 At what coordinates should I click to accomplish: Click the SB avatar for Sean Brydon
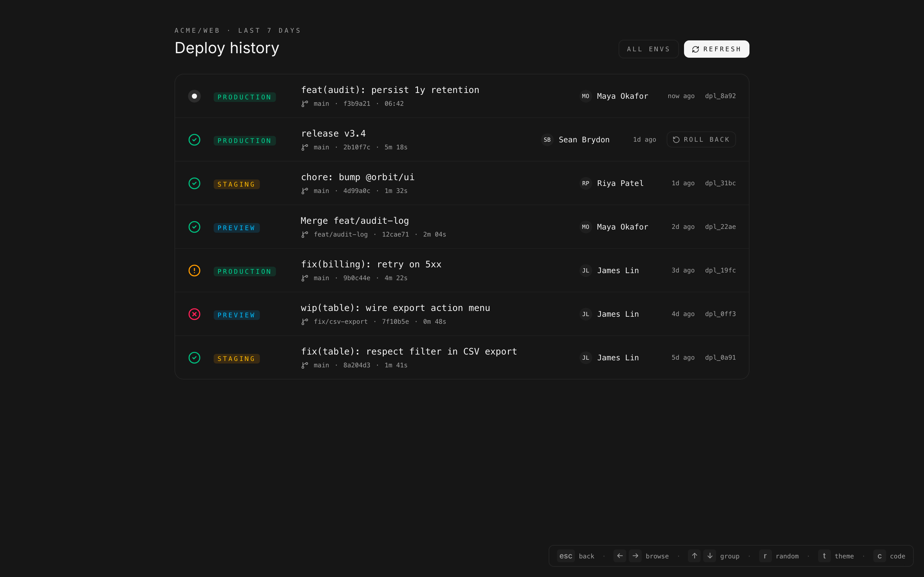[547, 140]
